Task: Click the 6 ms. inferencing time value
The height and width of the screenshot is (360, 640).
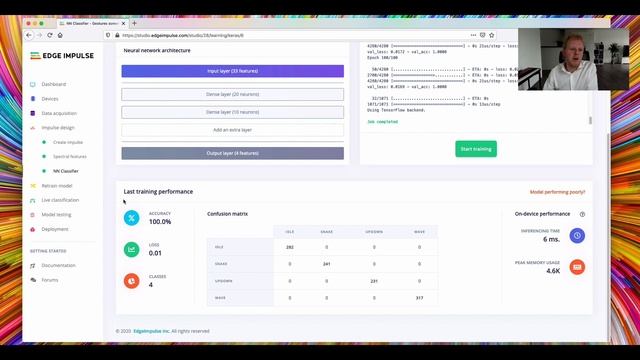Action: coord(551,239)
